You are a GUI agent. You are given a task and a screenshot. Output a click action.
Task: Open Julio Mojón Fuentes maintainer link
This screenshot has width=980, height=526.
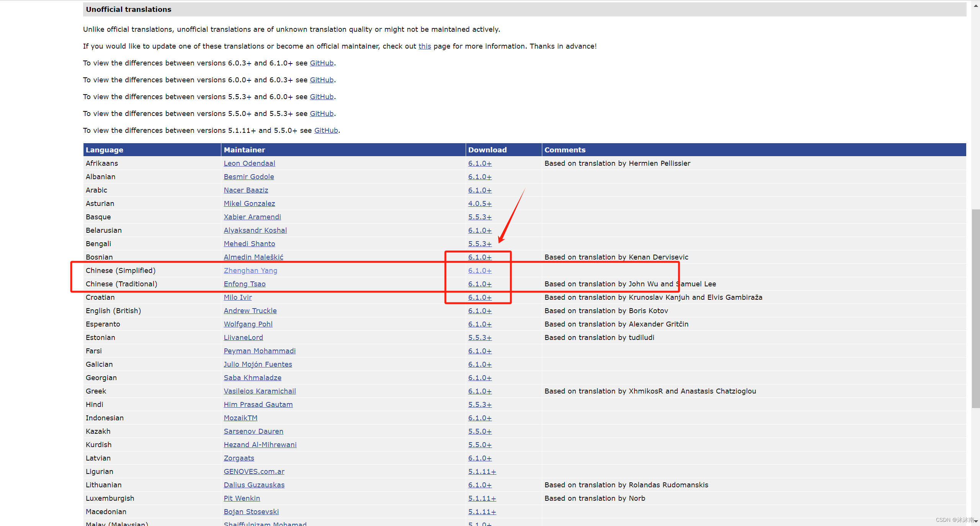257,364
